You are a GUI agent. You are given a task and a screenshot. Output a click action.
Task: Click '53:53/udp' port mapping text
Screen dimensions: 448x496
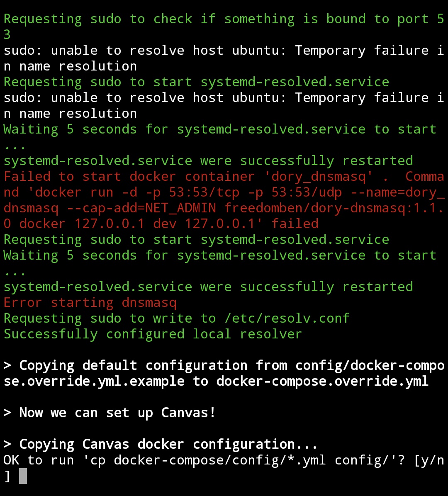307,192
